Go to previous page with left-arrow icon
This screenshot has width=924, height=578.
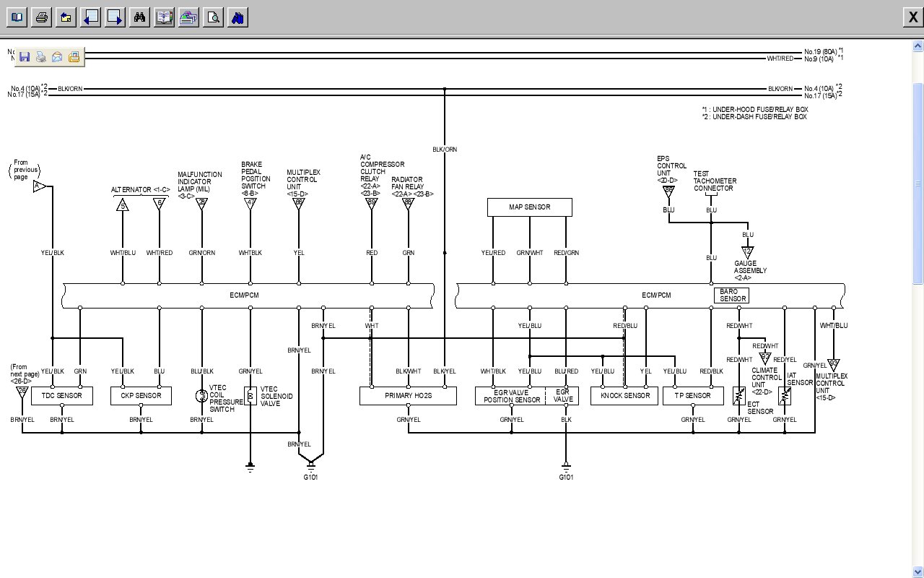(x=90, y=17)
